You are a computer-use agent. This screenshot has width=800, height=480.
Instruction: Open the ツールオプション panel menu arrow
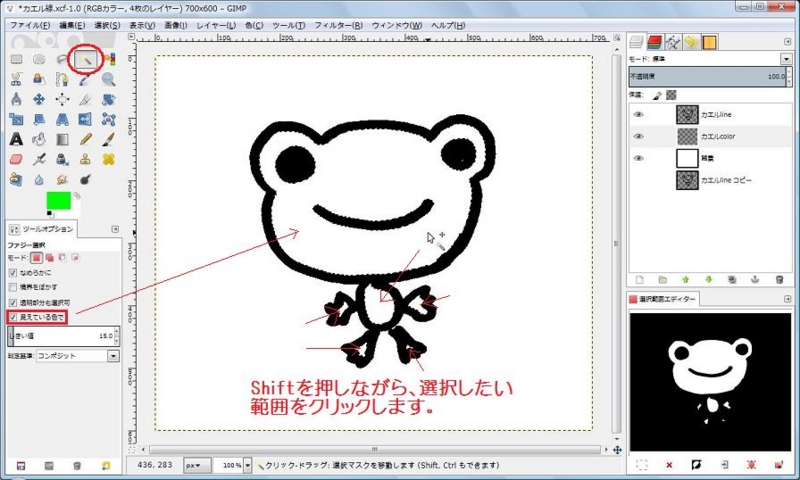[115, 230]
